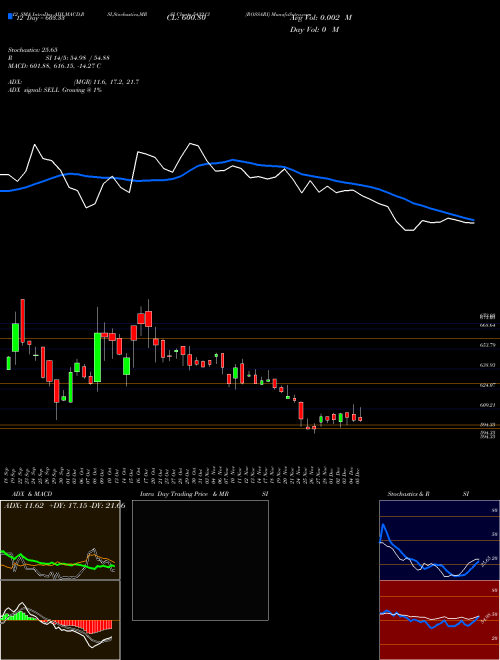Click the ADX: 11.62 +DY: 17.15 -DY: 21.66 readout
This screenshot has height=660, width=500.
coord(64,506)
